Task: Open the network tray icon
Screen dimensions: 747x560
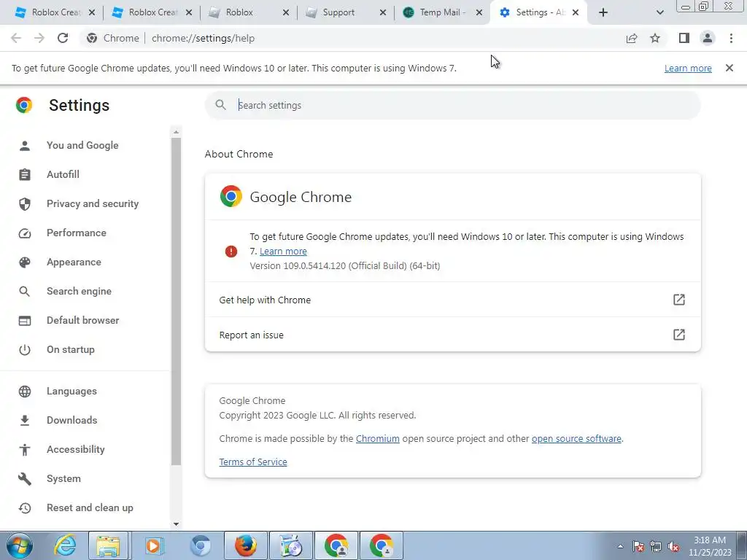Action: coord(656,546)
